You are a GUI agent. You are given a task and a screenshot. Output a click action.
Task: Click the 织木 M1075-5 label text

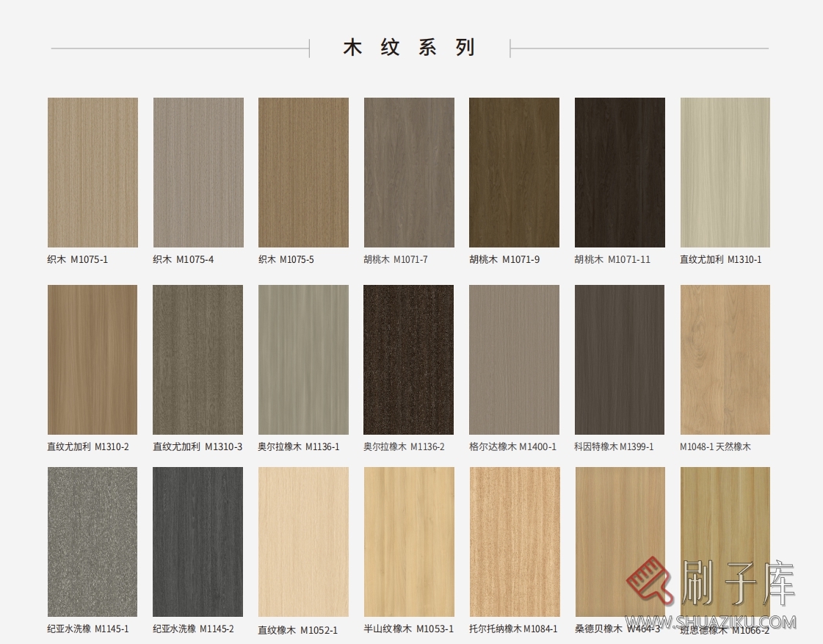tap(286, 260)
